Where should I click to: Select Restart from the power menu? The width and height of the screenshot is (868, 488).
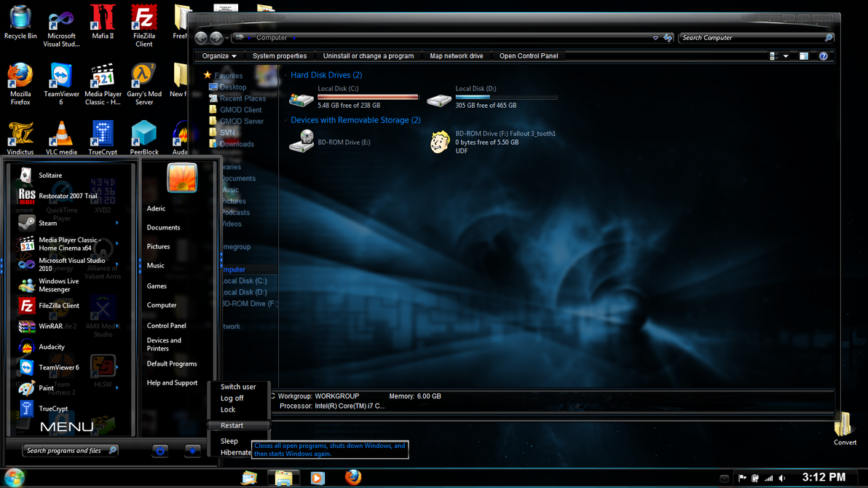(239, 425)
